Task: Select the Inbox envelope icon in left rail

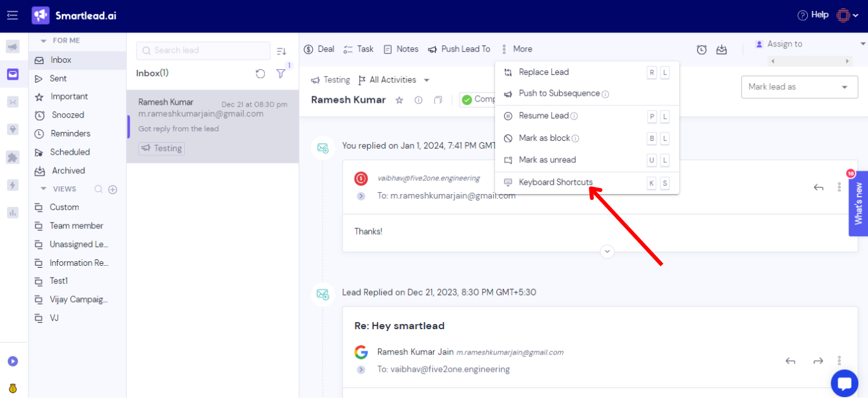Action: coord(13,74)
